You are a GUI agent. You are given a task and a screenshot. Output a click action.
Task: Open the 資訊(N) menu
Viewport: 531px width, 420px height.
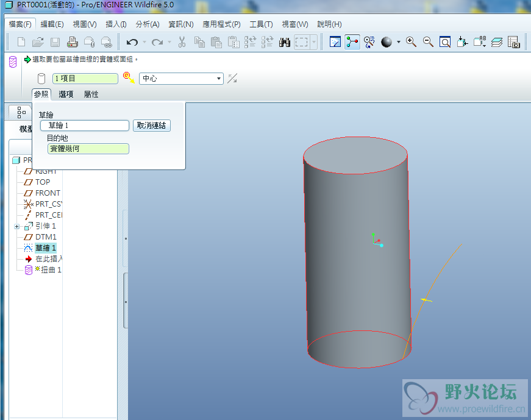click(x=181, y=24)
